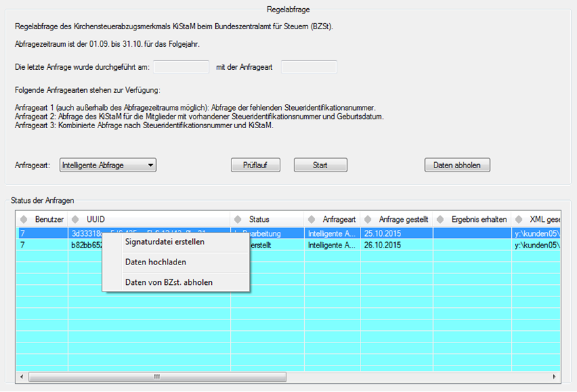Choose 'Signaturdatei erstellen' from the context menu
The height and width of the screenshot is (392, 577).
point(165,242)
